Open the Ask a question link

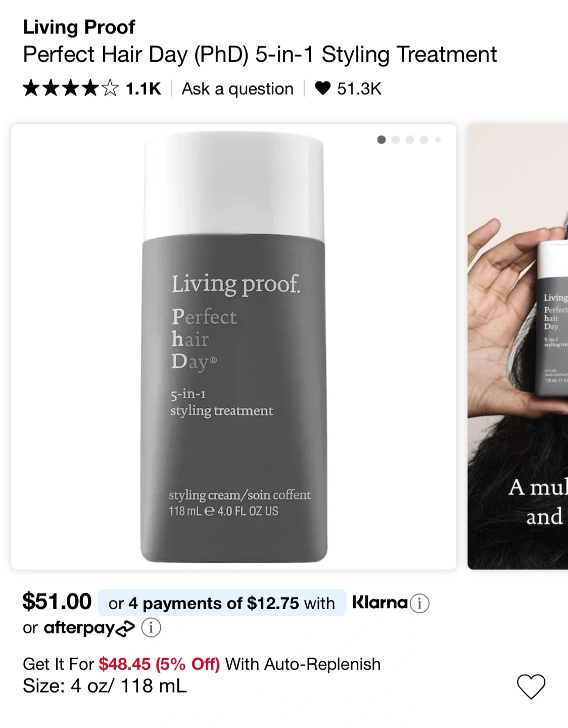[x=238, y=88]
